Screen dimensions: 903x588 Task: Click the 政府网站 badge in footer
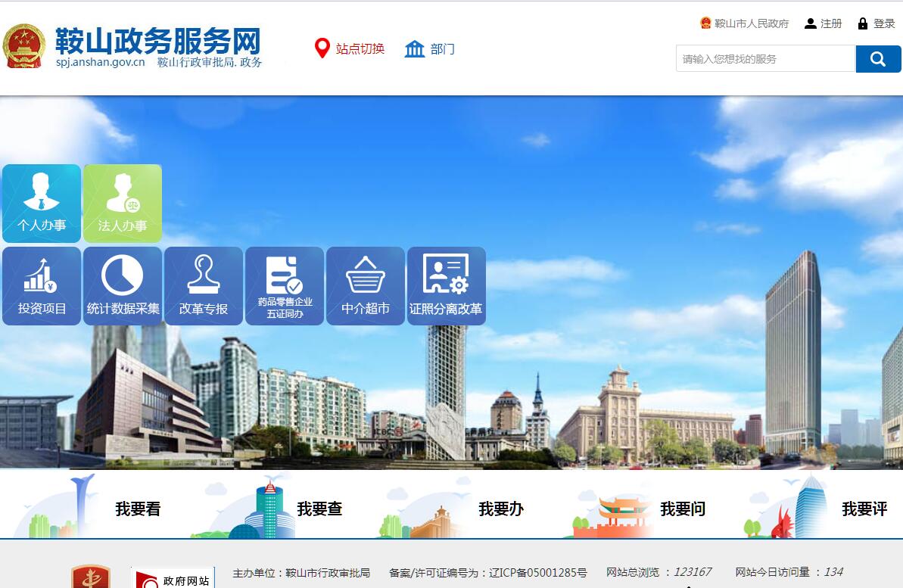point(173,577)
